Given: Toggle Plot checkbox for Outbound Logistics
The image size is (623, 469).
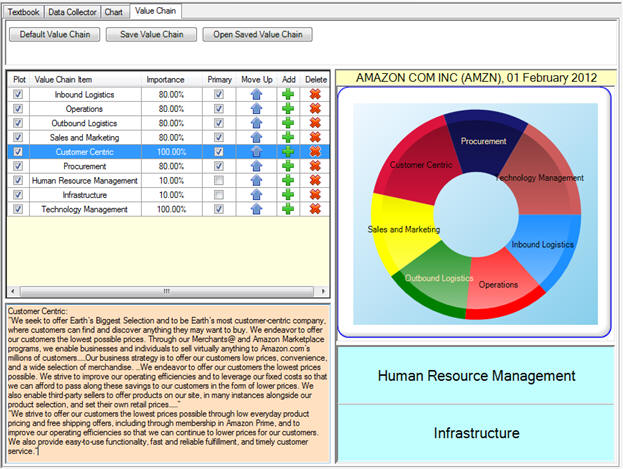Looking at the screenshot, I should 18,123.
